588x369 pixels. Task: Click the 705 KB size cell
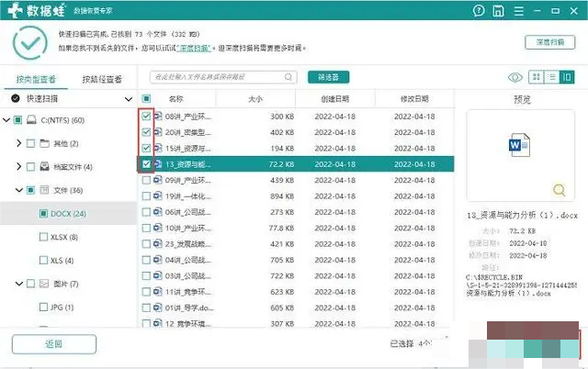click(x=282, y=260)
